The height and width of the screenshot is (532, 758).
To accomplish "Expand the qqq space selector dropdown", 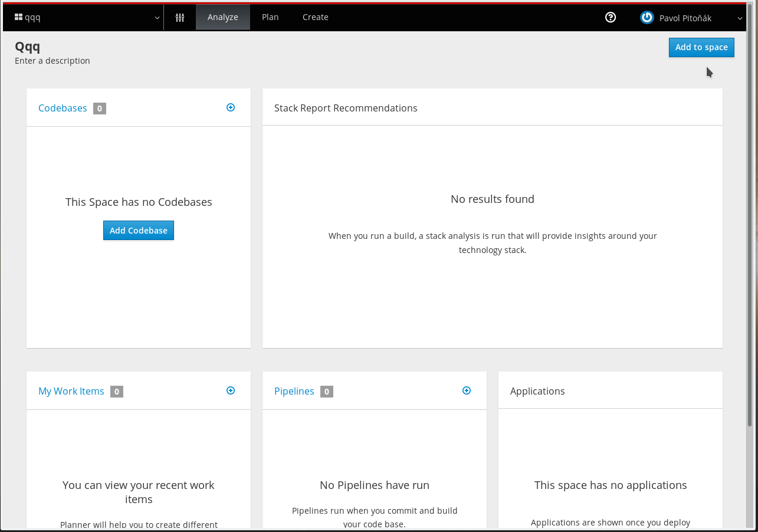I will (x=157, y=17).
